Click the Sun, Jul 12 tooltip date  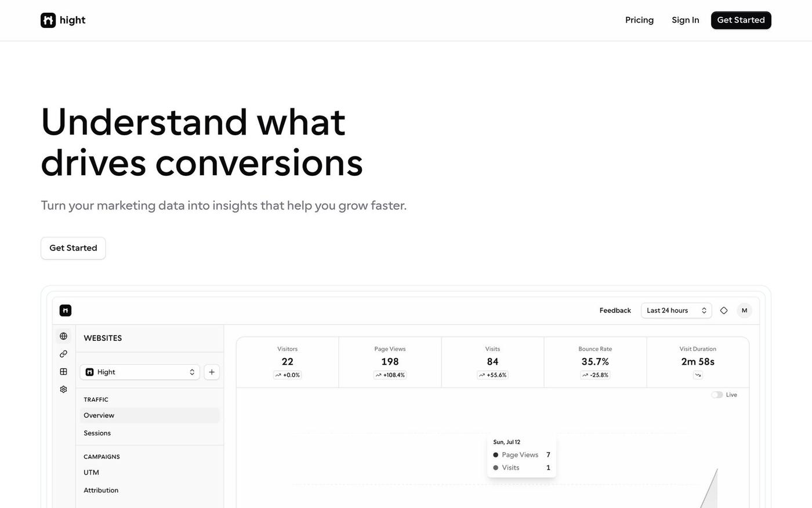[x=506, y=442]
